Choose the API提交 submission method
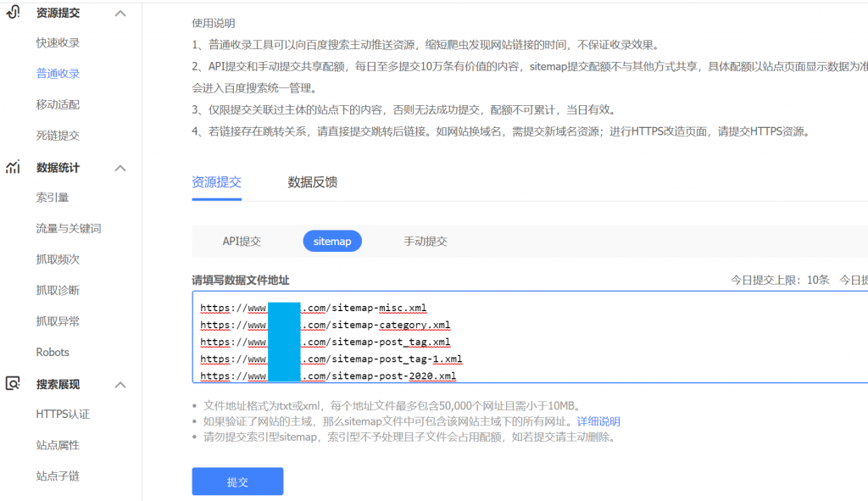Image resolution: width=868 pixels, height=501 pixels. point(242,242)
